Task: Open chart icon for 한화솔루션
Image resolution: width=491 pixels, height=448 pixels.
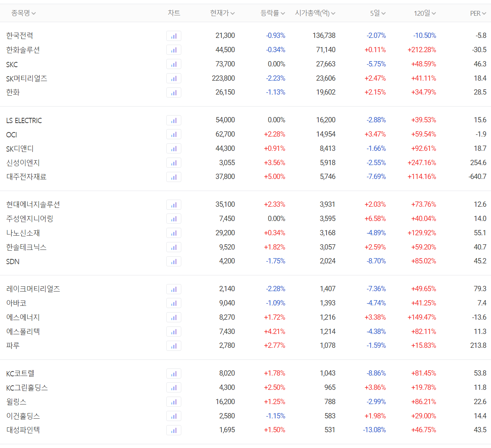Action: point(174,50)
